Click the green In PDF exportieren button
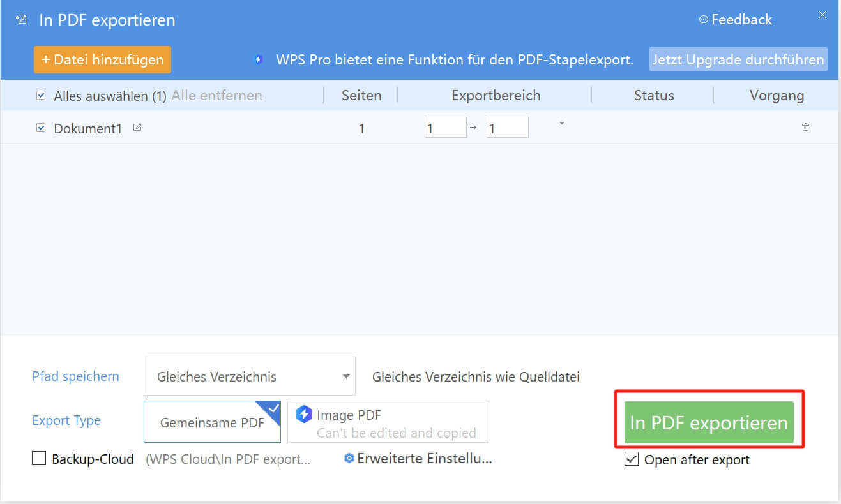 [x=709, y=422]
